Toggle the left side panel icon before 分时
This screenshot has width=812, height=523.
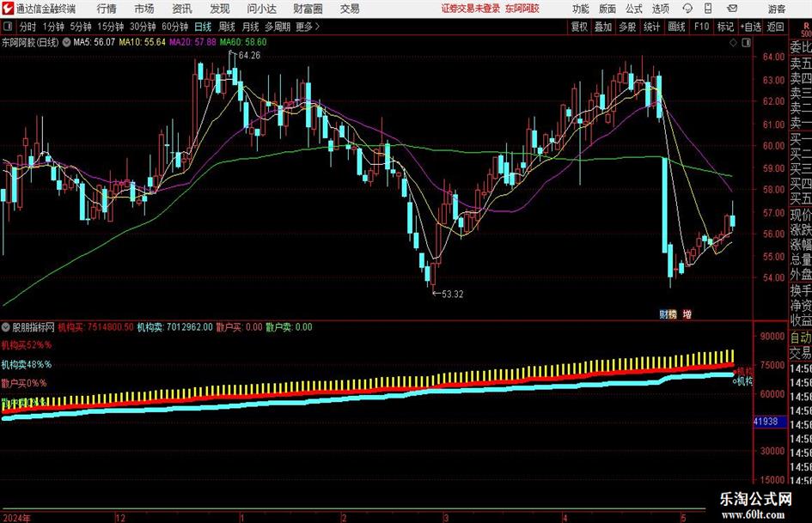(x=7, y=27)
